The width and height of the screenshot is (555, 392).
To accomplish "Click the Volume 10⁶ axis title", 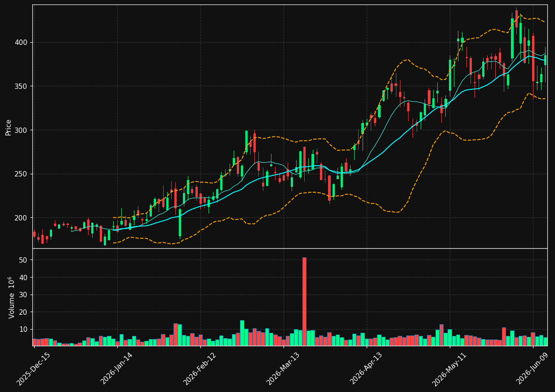I will point(12,297).
